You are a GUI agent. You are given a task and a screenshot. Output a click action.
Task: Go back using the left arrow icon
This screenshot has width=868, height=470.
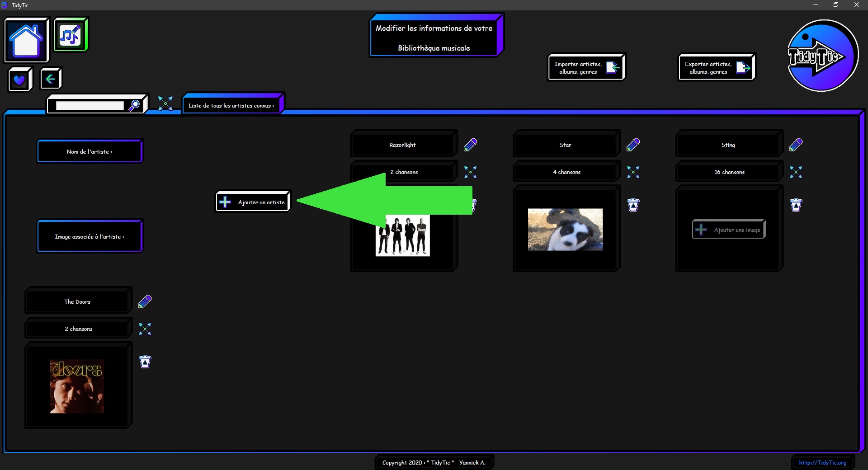click(x=51, y=79)
